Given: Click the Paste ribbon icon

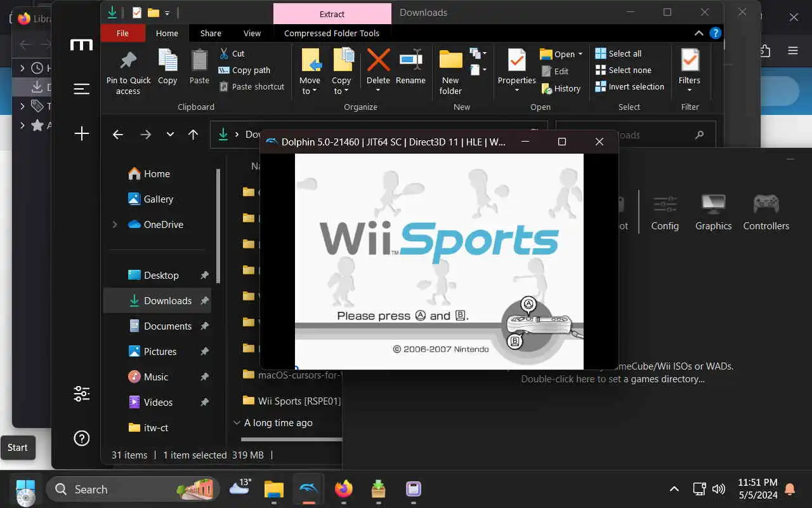Looking at the screenshot, I should tap(199, 61).
